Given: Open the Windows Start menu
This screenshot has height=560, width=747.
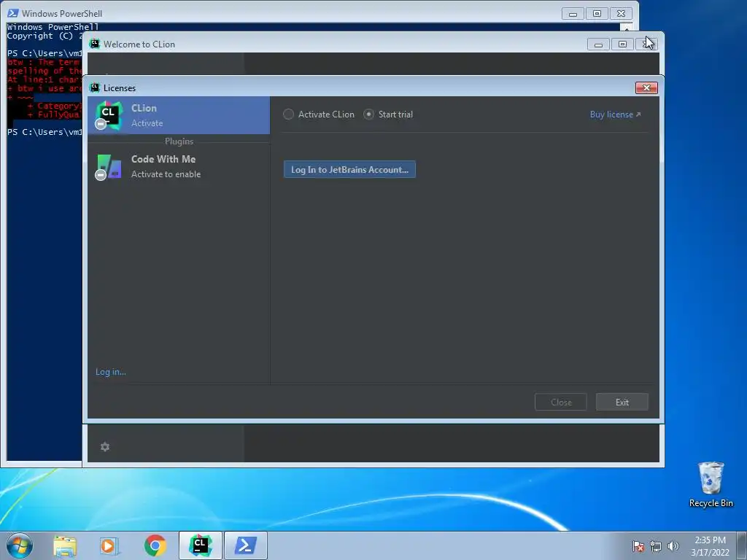Looking at the screenshot, I should pos(20,545).
